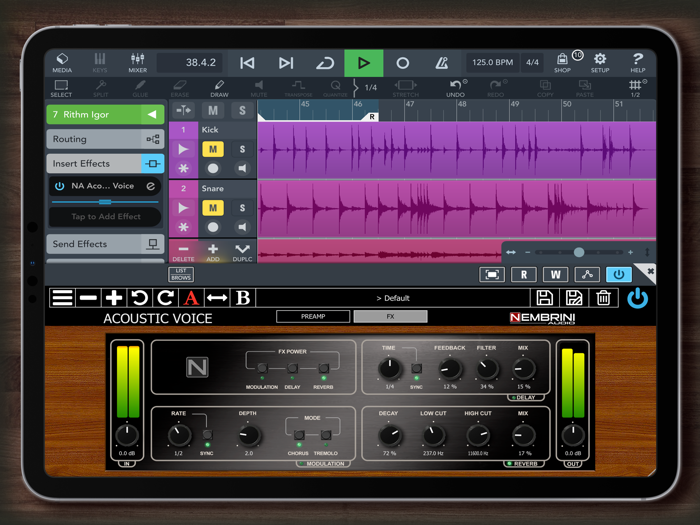Choose the Stretch tool
The image size is (700, 525).
click(405, 88)
